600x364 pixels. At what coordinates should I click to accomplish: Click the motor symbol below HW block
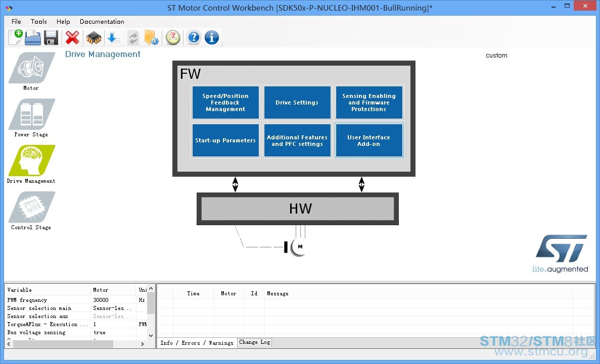298,247
